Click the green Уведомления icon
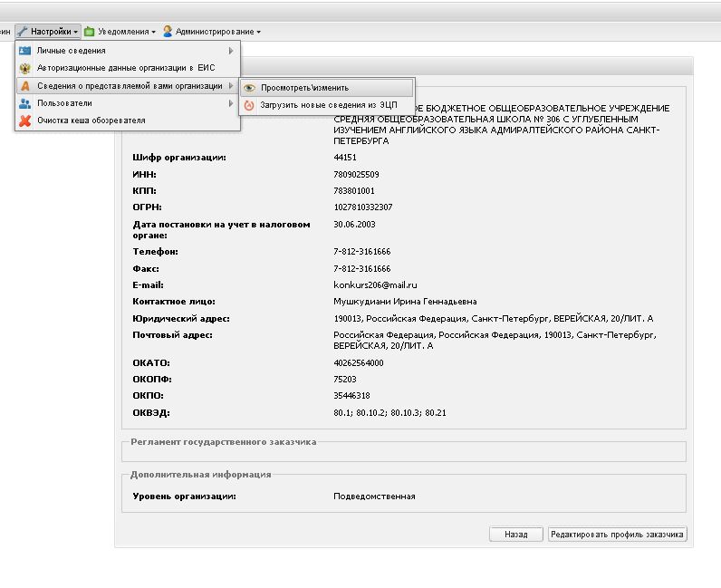This screenshot has width=721, height=588. 90,32
